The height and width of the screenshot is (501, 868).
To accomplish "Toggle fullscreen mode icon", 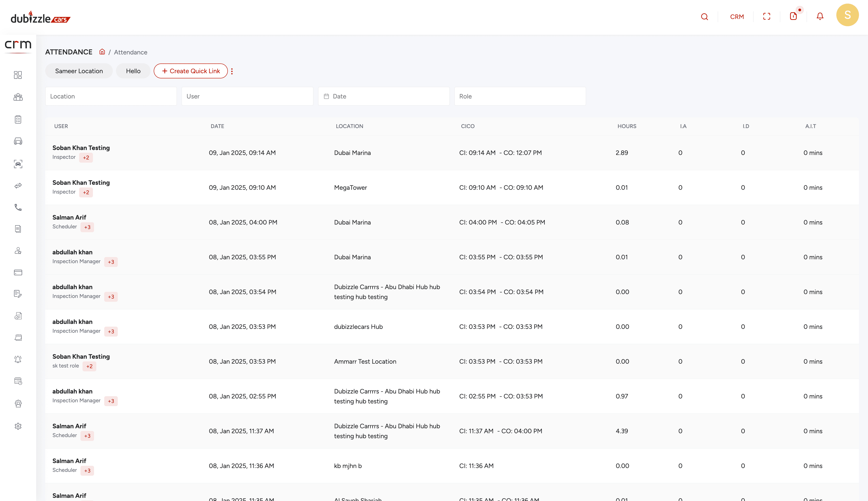I will 767,16.
